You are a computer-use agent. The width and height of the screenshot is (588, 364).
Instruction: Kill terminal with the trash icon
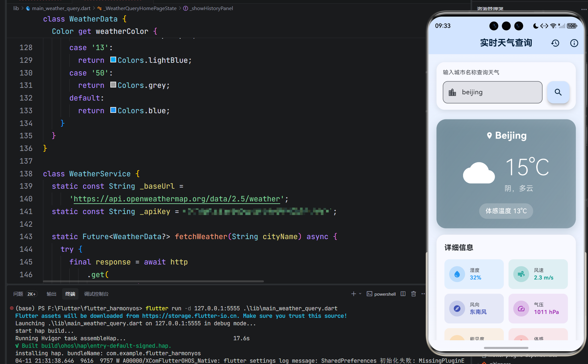[x=414, y=294]
